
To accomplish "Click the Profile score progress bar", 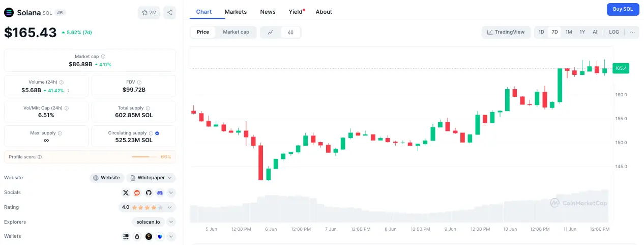I will tap(144, 157).
